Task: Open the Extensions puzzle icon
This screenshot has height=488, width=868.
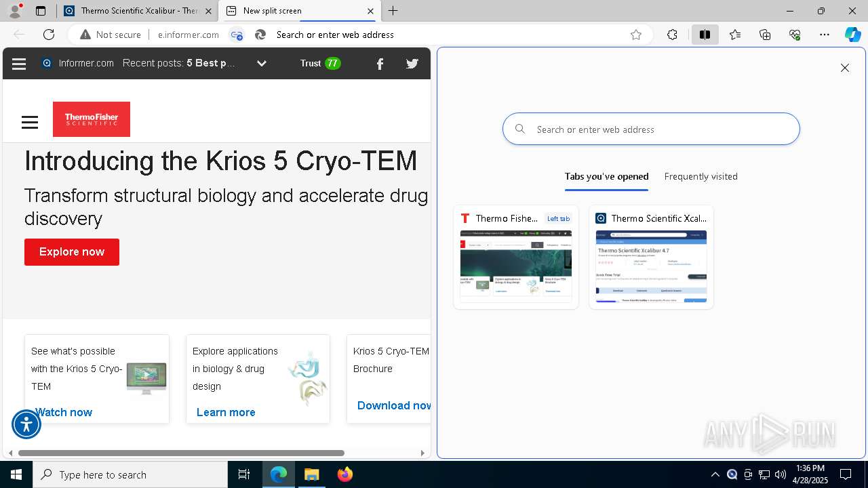Action: tap(672, 35)
